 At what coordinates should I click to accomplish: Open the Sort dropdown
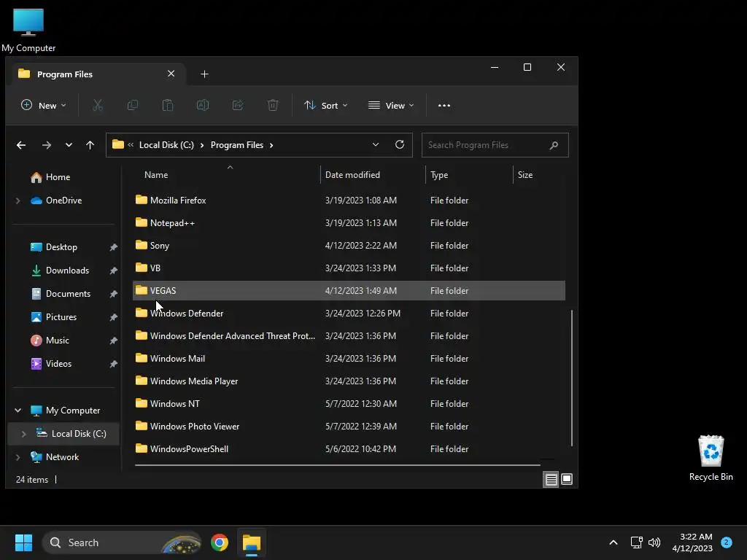click(326, 105)
